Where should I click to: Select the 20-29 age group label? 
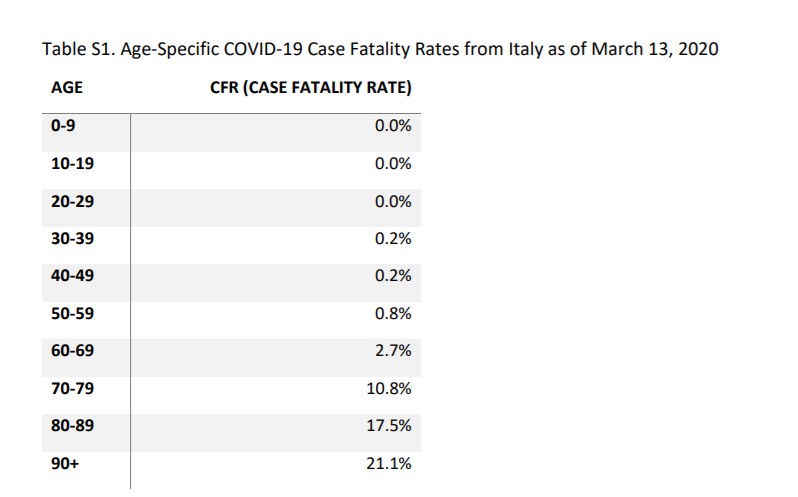tap(71, 201)
